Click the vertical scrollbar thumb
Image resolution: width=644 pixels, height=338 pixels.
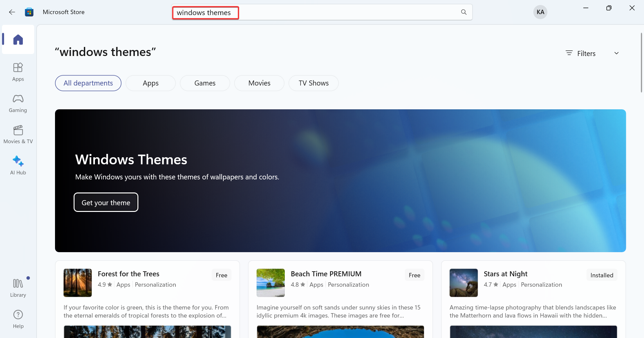641,62
